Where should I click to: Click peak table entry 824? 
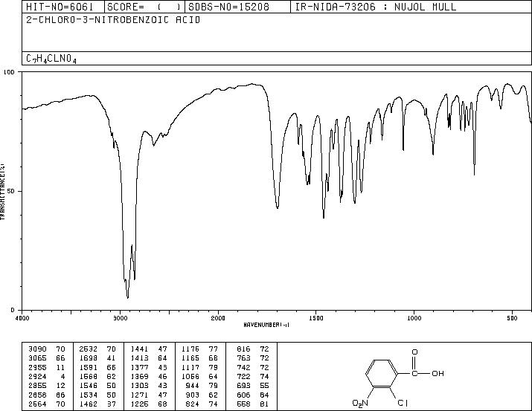click(193, 404)
